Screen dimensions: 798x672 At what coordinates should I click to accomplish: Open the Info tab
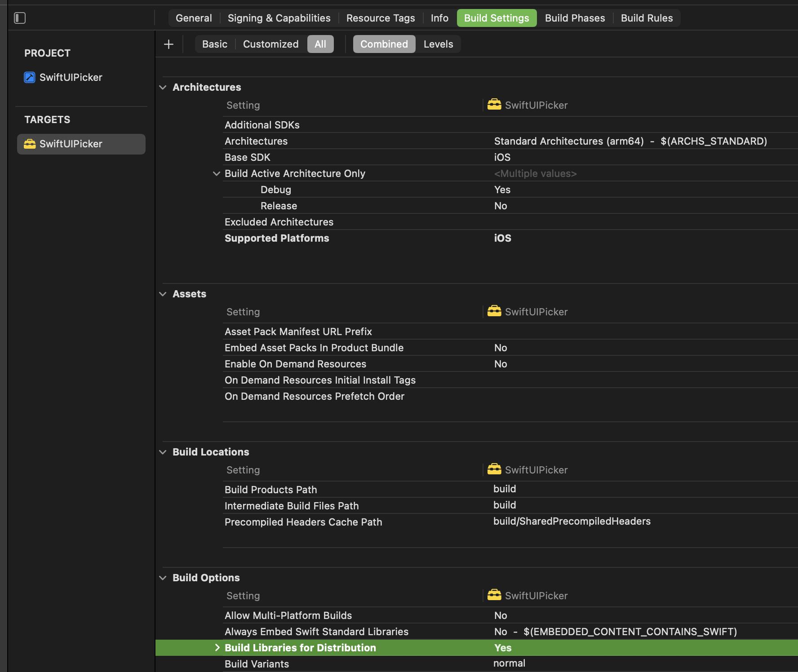[x=439, y=18]
